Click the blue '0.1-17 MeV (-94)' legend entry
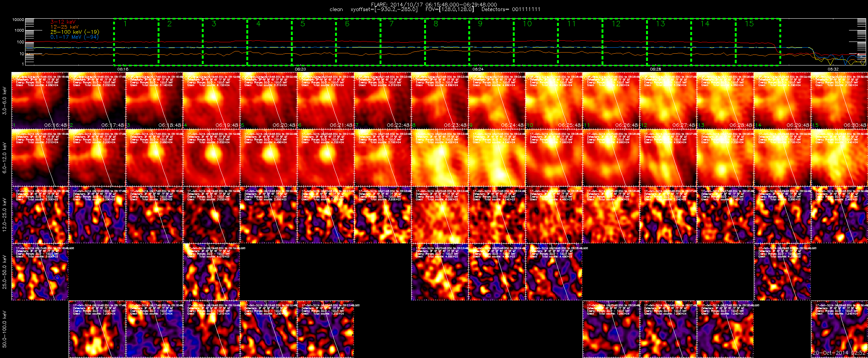The width and height of the screenshot is (868, 358). pos(74,37)
